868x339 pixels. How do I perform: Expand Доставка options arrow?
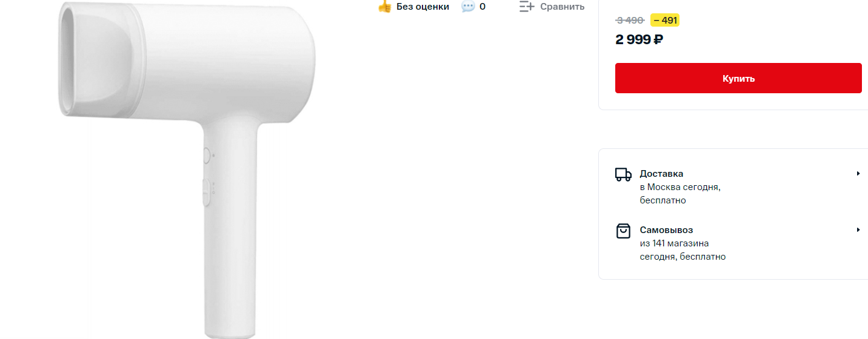pos(858,173)
